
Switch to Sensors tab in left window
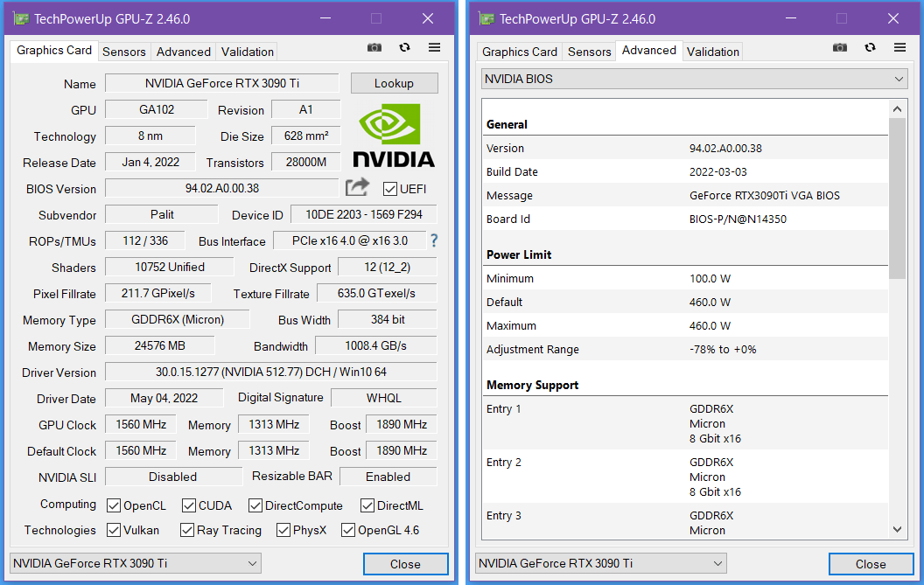coord(123,52)
